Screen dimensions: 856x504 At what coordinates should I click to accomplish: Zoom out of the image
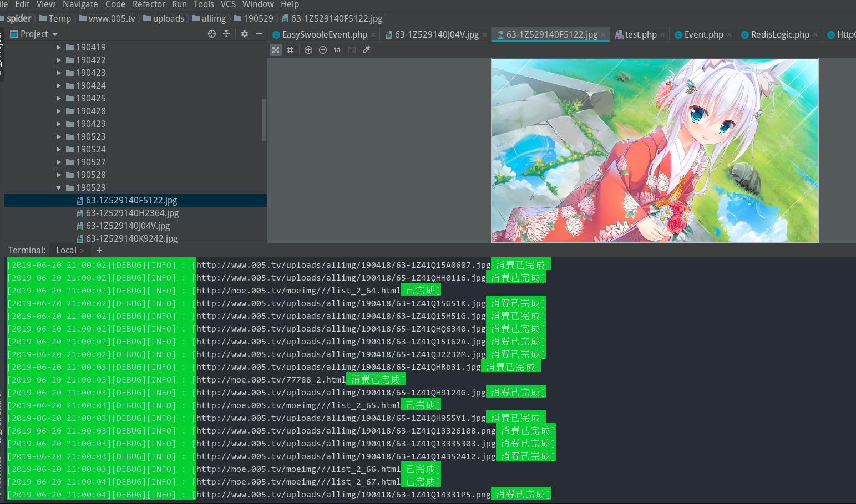pyautogui.click(x=323, y=50)
